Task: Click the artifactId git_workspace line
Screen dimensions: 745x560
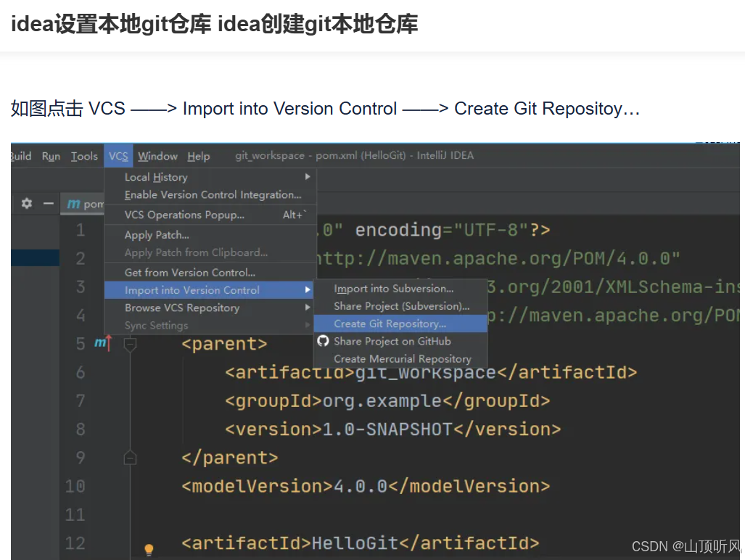Action: (431, 372)
